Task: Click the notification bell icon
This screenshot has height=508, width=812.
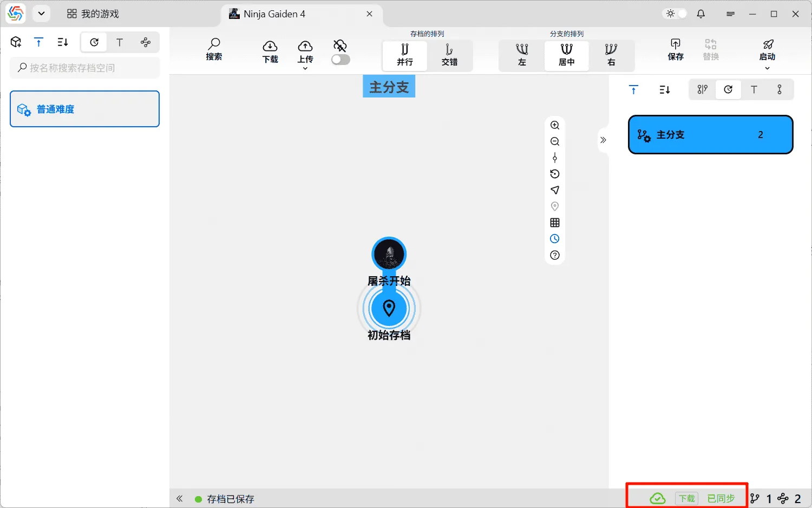Action: tap(700, 14)
